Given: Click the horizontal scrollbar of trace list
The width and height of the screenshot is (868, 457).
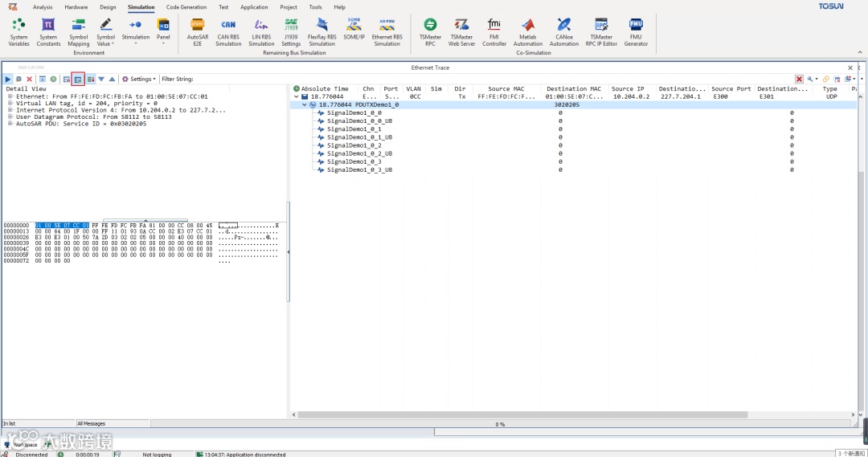Looking at the screenshot, I should pyautogui.click(x=522, y=414).
